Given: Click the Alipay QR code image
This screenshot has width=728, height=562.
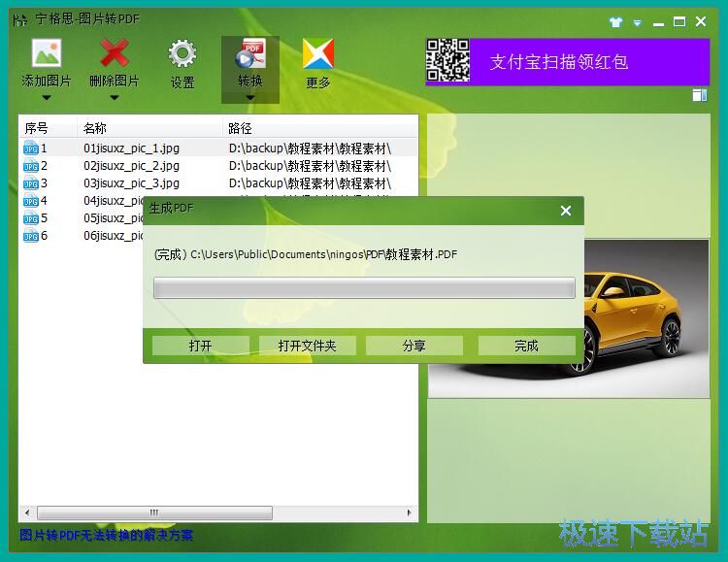Looking at the screenshot, I should pyautogui.click(x=447, y=61).
